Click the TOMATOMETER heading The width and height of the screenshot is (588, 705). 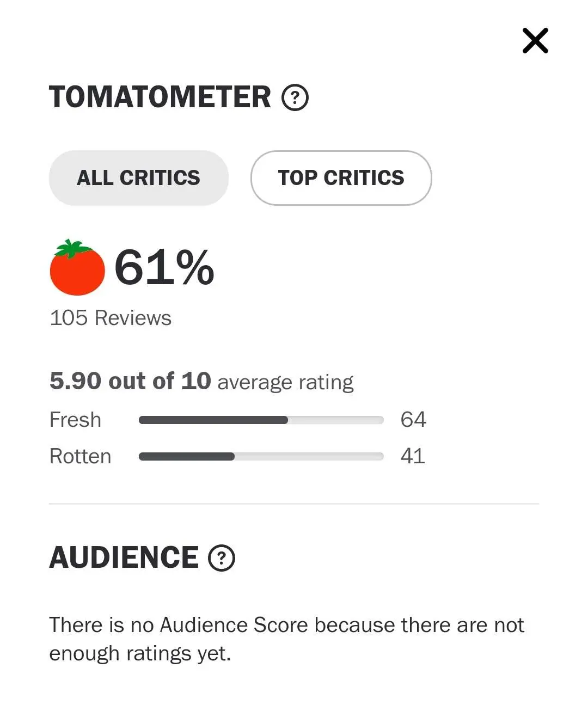[x=160, y=97]
